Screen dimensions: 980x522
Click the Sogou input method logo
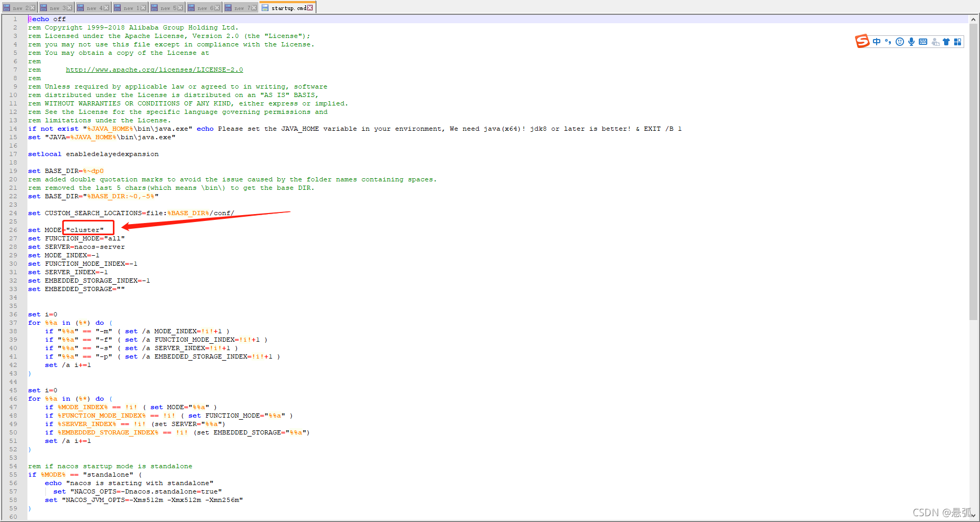coord(862,41)
